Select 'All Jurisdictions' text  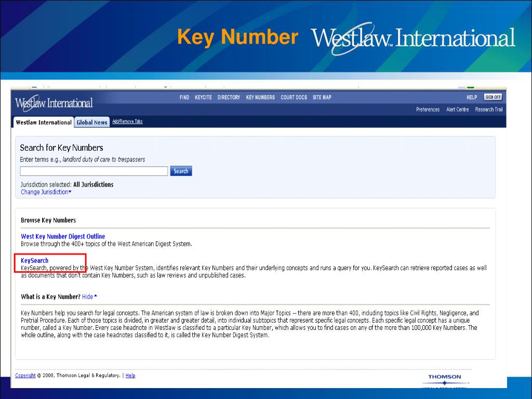94,184
